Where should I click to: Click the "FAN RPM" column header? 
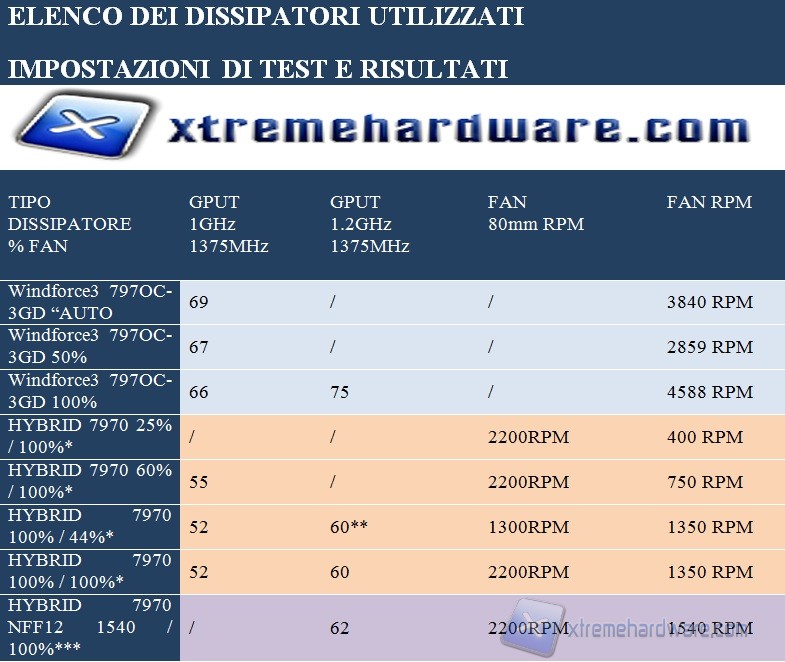[708, 202]
